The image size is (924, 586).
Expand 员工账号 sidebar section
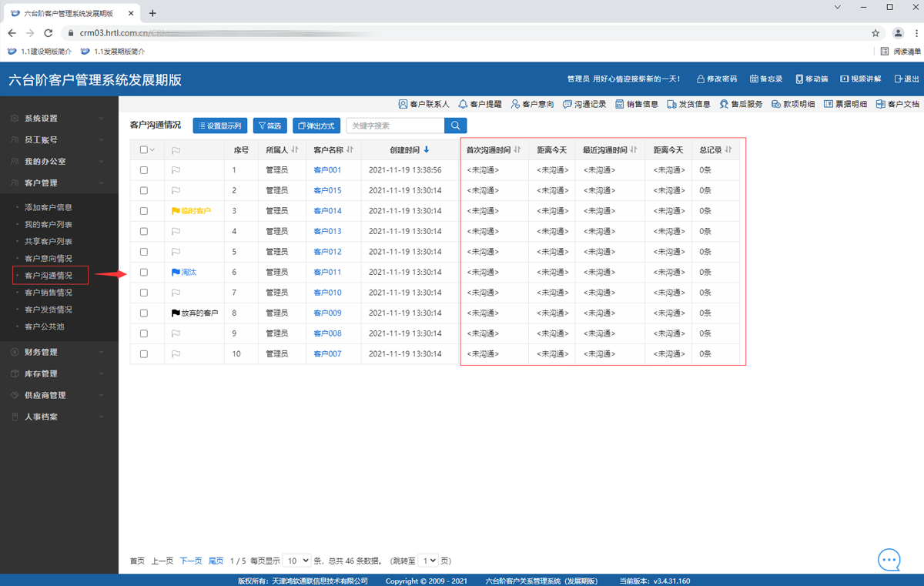click(59, 140)
